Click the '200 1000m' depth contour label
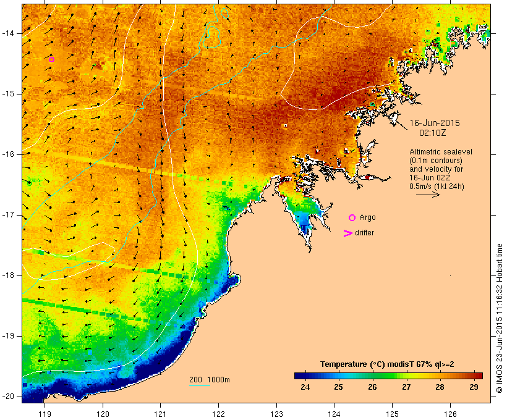The image size is (507, 420). 210,380
